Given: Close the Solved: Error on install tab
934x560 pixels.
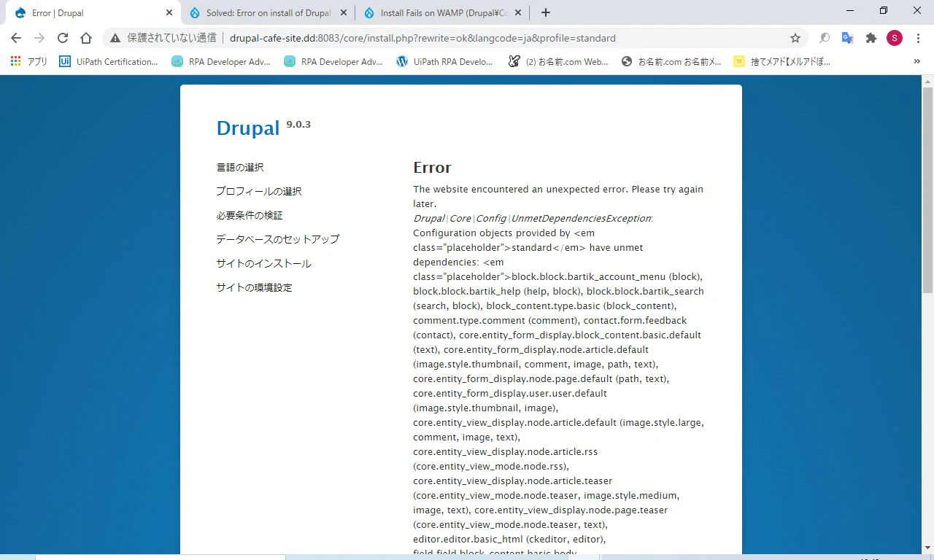Looking at the screenshot, I should click(x=344, y=12).
